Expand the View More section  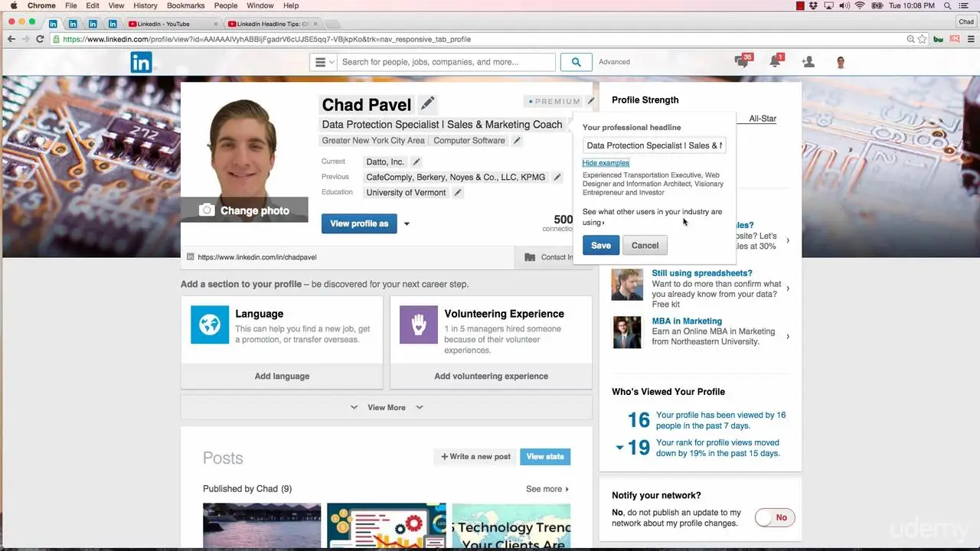[x=386, y=407]
